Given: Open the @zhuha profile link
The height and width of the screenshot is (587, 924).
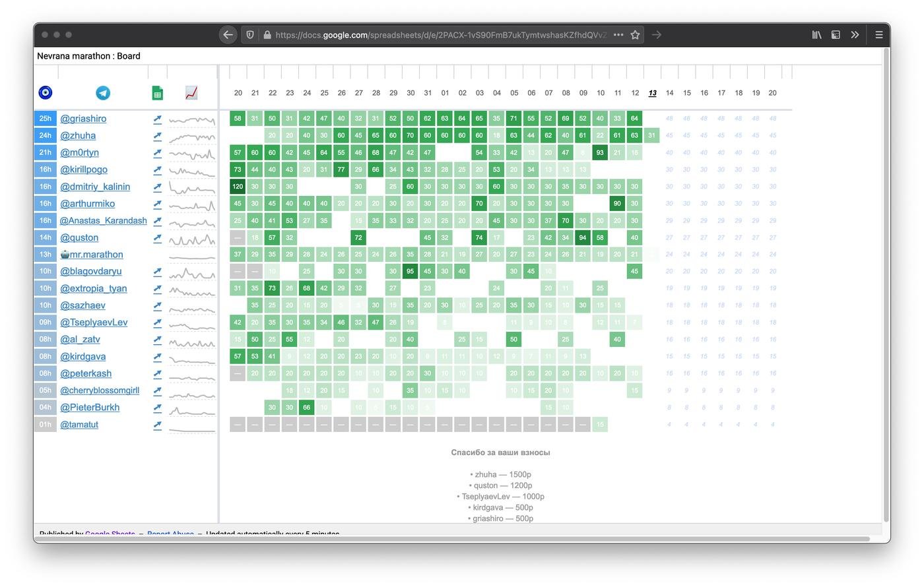Looking at the screenshot, I should 78,136.
